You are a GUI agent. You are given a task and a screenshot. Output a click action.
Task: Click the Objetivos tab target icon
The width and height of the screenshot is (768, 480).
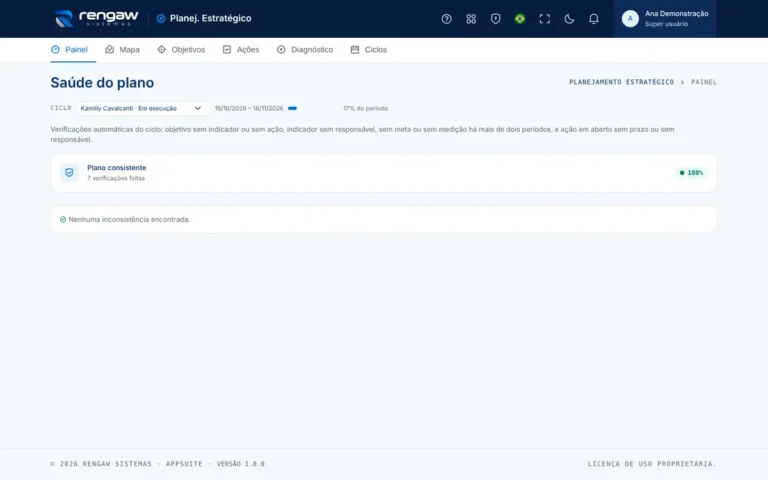[x=162, y=49]
